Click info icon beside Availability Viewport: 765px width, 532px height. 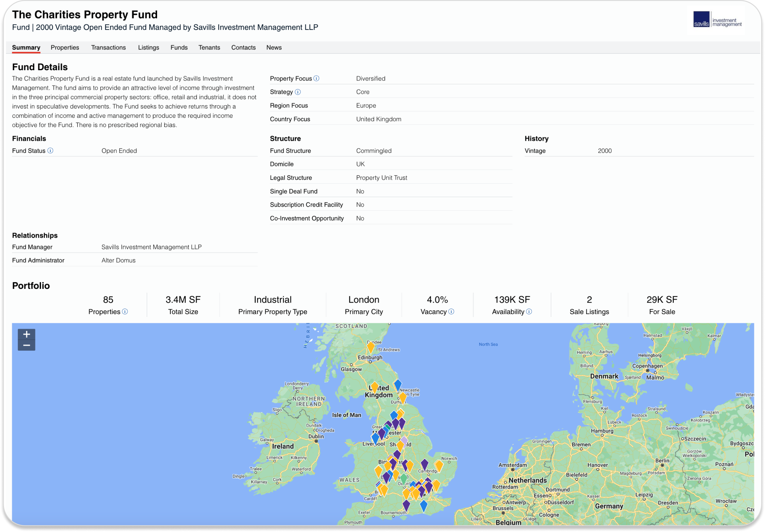click(529, 312)
